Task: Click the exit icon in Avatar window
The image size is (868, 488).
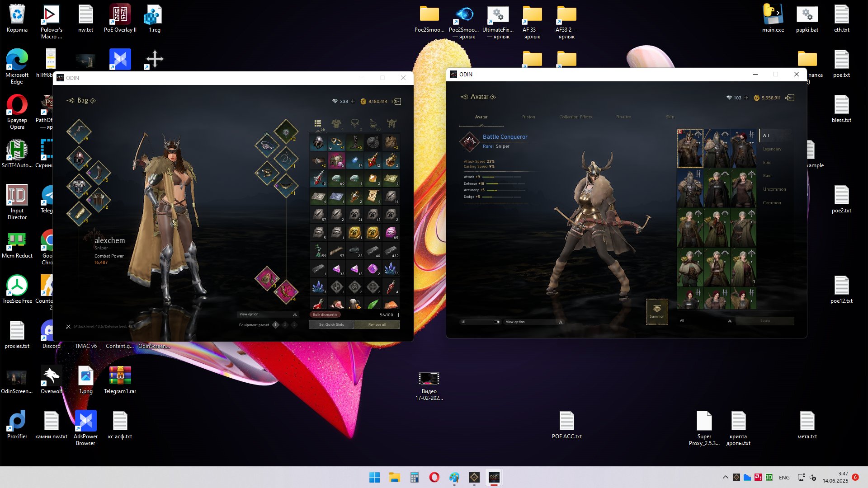Action: pyautogui.click(x=790, y=98)
